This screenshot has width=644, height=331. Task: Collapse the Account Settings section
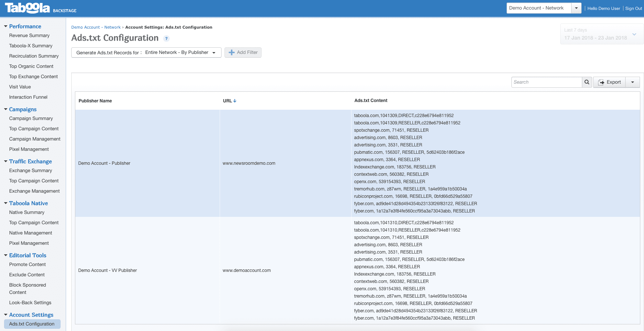[6, 315]
